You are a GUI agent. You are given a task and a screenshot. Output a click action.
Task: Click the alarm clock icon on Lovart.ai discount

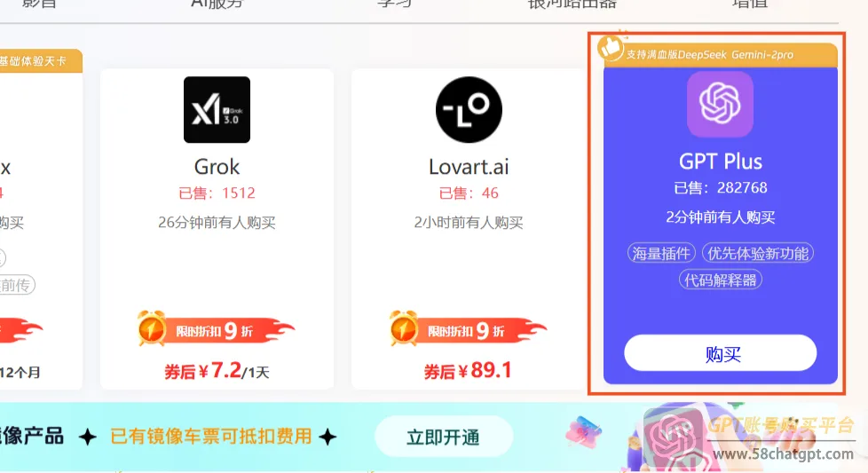pyautogui.click(x=404, y=328)
